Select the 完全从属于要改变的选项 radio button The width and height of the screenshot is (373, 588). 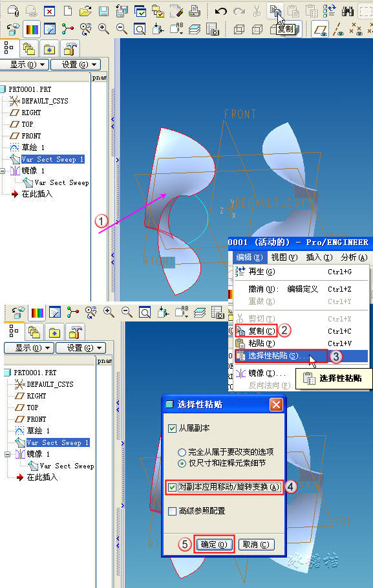pyautogui.click(x=182, y=452)
